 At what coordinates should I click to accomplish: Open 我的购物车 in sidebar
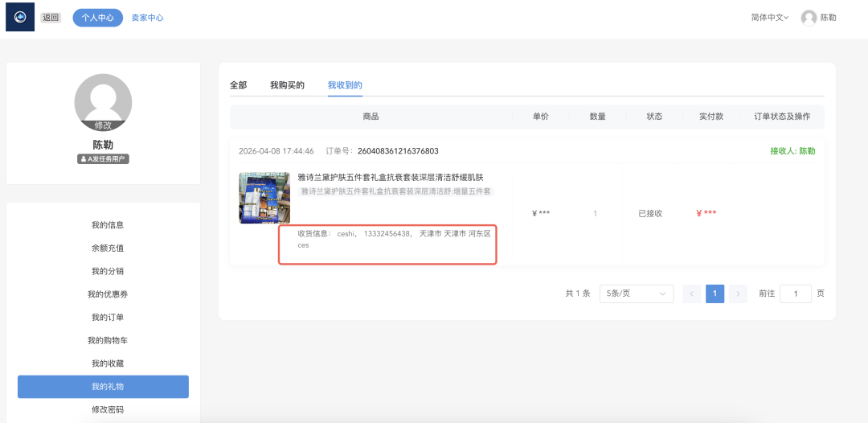click(x=108, y=340)
